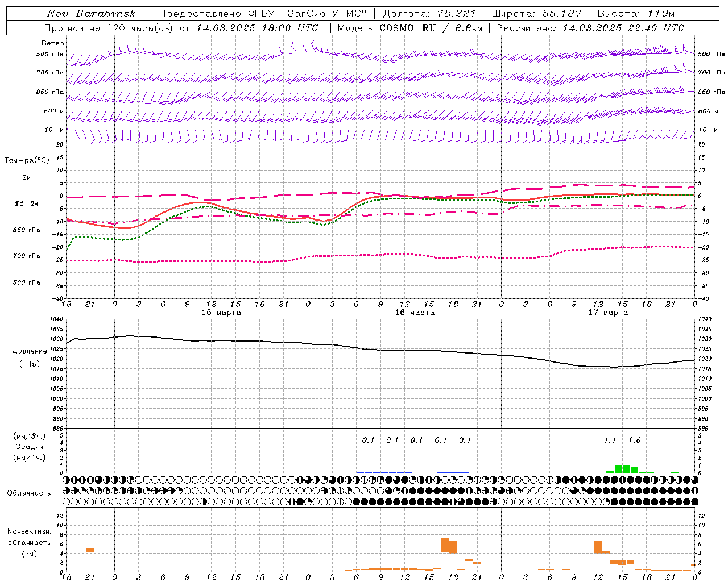Click the 'Td 2м' dew point legend entry
This screenshot has width=728, height=582.
click(x=27, y=203)
